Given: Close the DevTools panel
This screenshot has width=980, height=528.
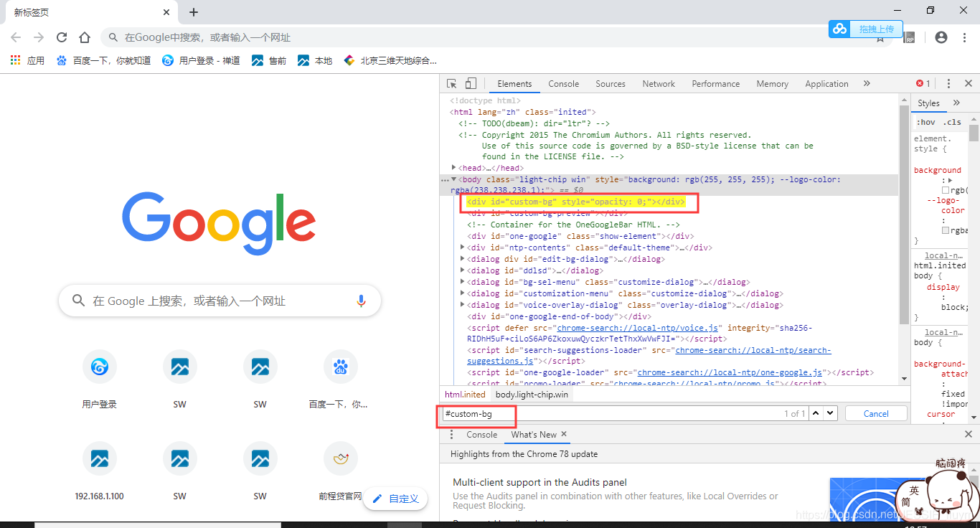Looking at the screenshot, I should coord(968,84).
